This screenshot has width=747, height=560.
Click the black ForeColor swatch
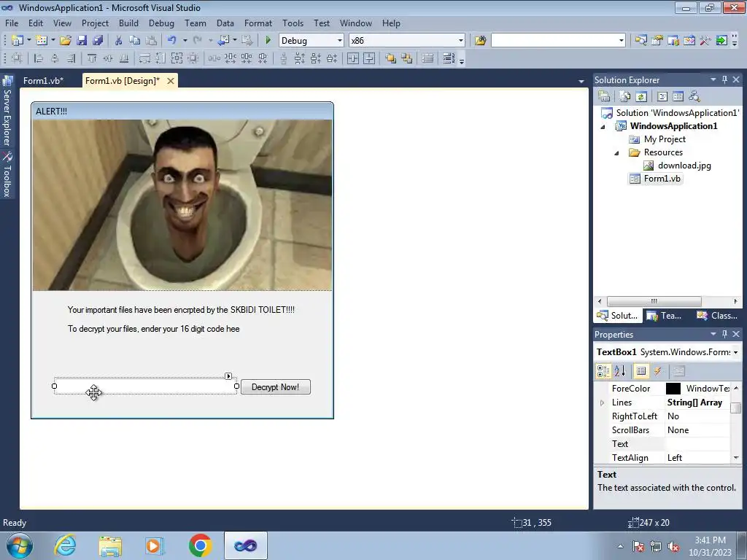[x=673, y=389]
